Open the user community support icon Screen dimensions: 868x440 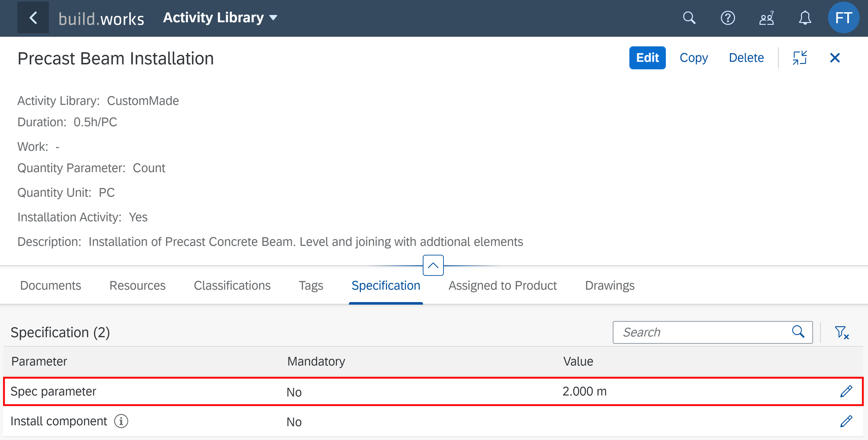point(766,18)
